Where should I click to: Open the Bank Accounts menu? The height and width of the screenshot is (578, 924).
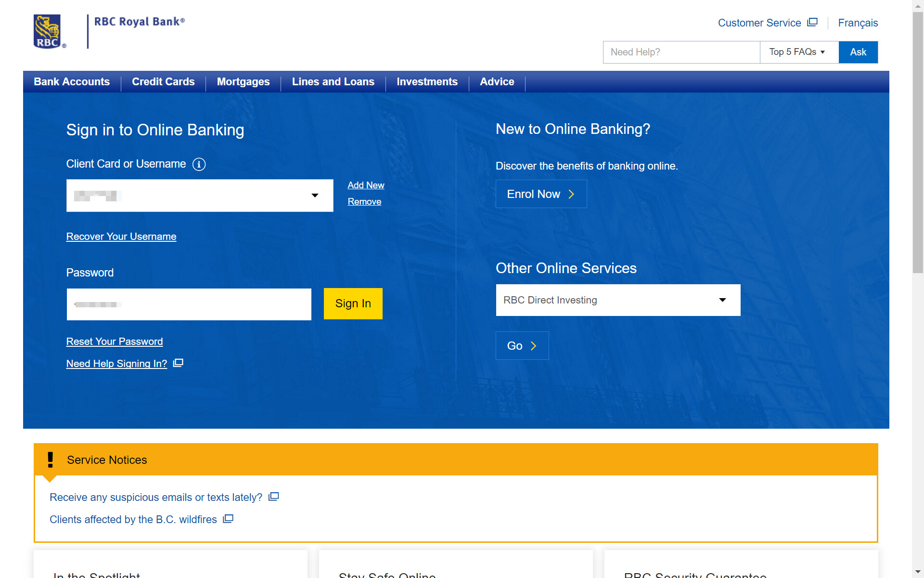72,82
